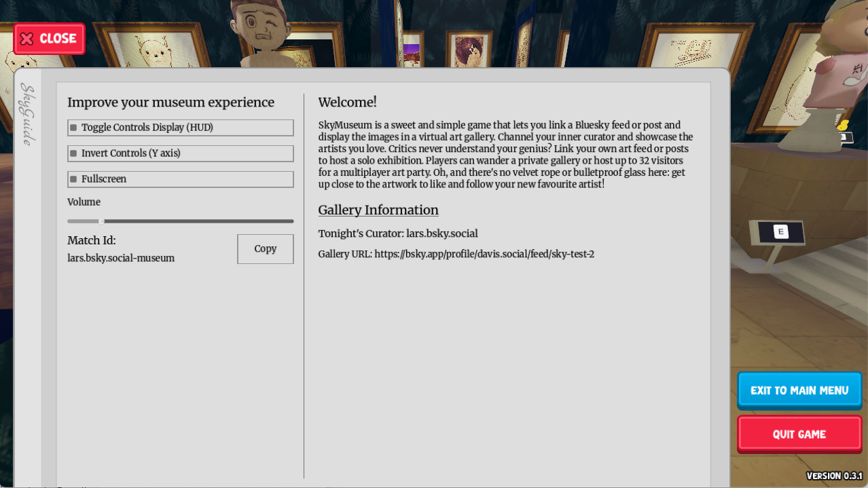Select the match id text lars.bsky.social-museum
This screenshot has width=868, height=488.
pos(121,259)
